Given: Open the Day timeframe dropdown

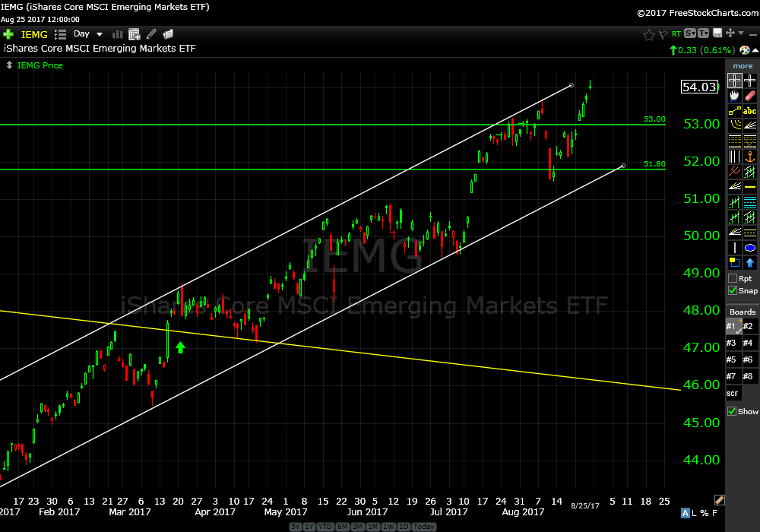Looking at the screenshot, I should coord(86,34).
